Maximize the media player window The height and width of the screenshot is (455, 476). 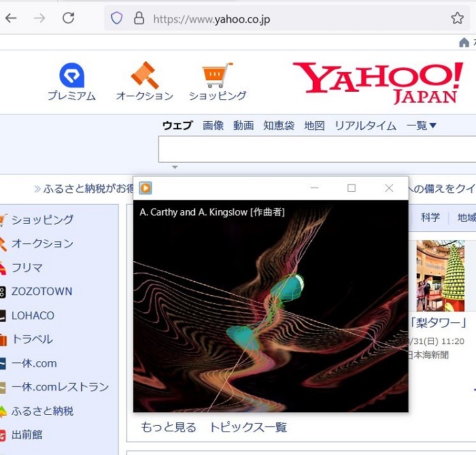tap(352, 188)
